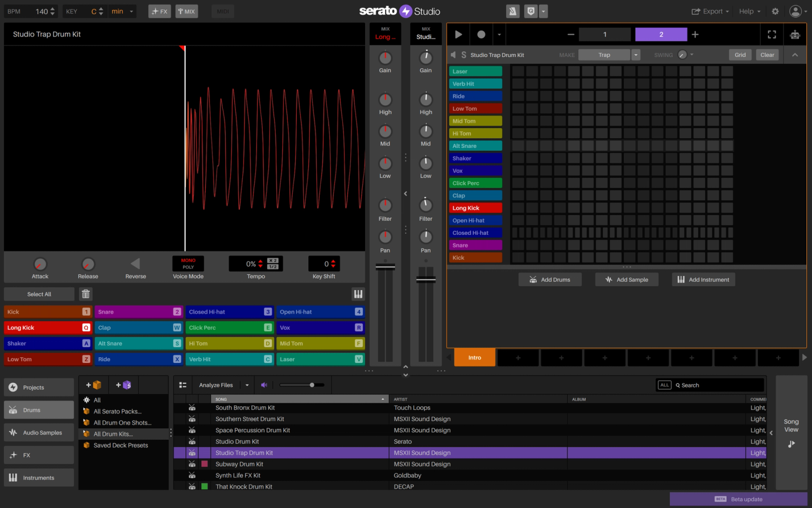Open the Help menu

click(749, 11)
